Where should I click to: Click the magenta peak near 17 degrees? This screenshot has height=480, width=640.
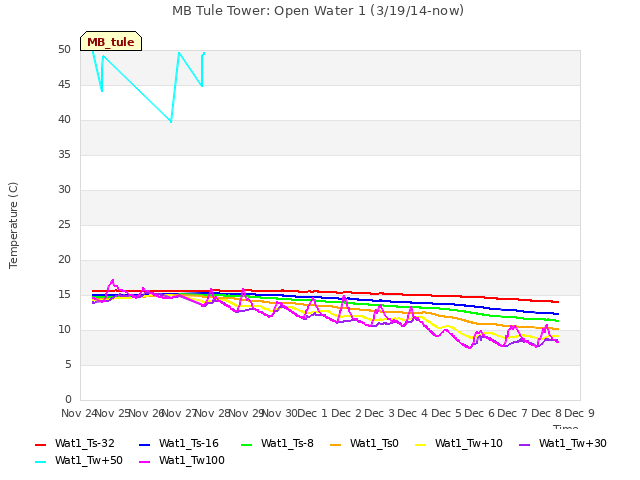113,280
